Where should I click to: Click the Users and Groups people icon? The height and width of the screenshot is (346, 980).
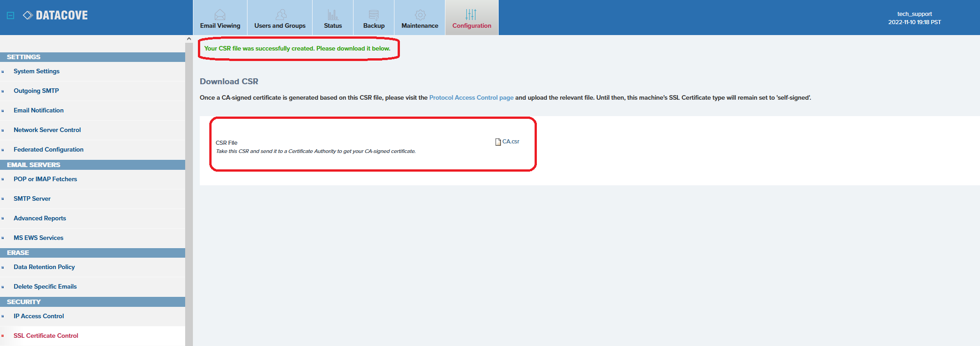pos(281,15)
